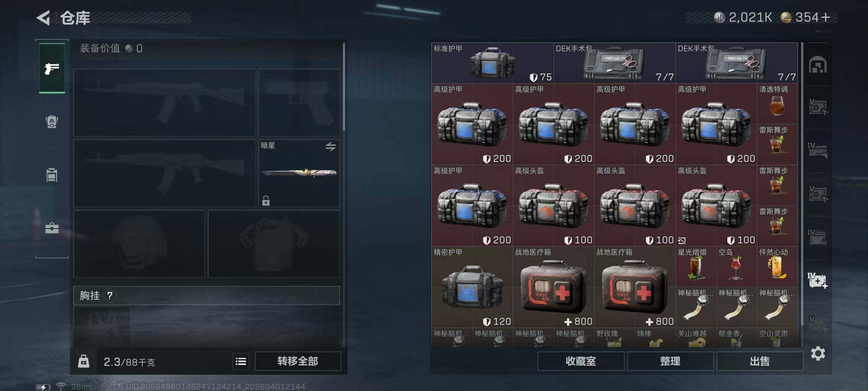The width and height of the screenshot is (868, 391).
Task: Select the first 战地医疗箱 item
Action: 553,287
